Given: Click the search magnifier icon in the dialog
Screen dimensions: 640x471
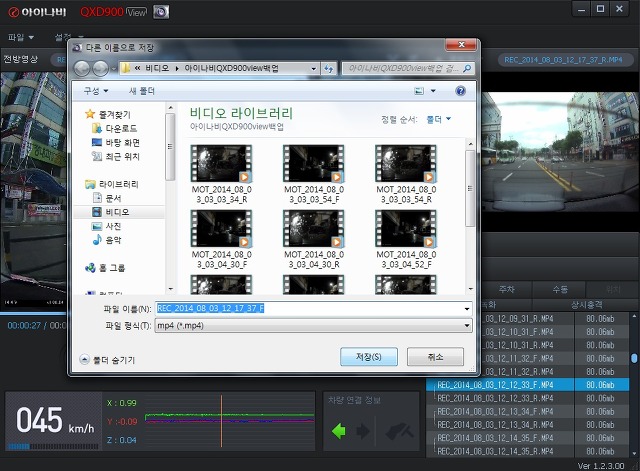Looking at the screenshot, I should 467,69.
